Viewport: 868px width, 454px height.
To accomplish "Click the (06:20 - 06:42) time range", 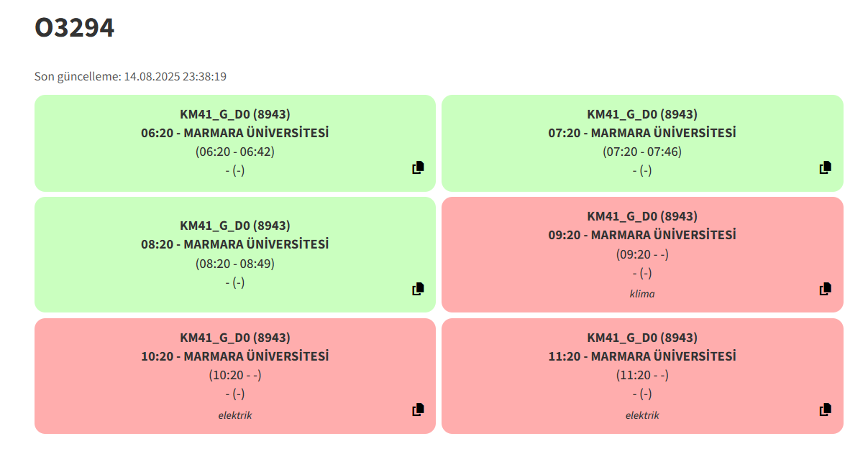I will coord(235,152).
